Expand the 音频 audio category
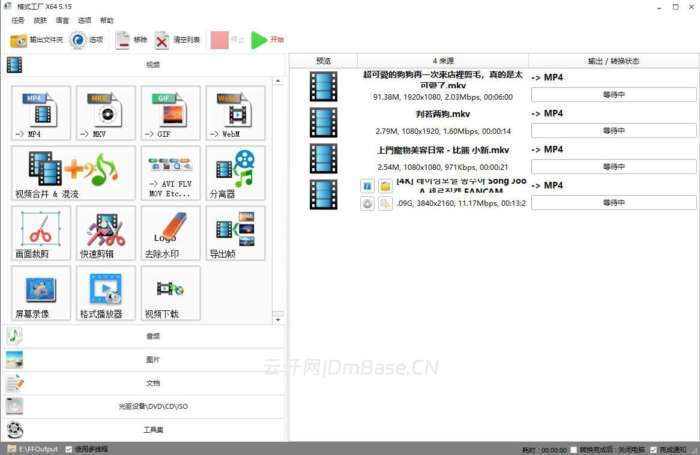The height and width of the screenshot is (455, 700). coord(145,336)
